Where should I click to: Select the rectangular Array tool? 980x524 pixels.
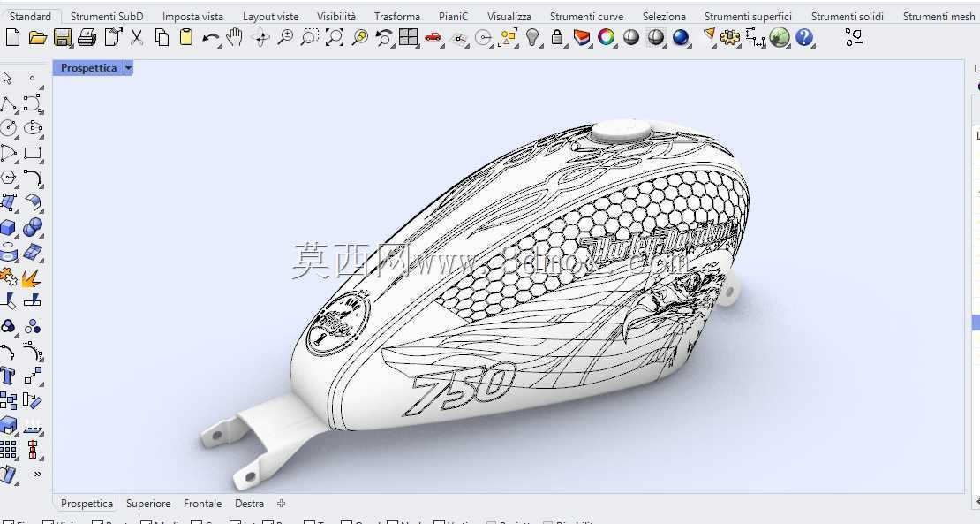pyautogui.click(x=8, y=450)
